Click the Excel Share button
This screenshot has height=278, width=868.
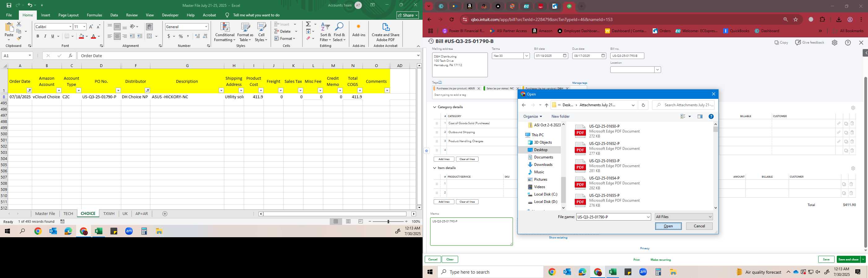pyautogui.click(x=408, y=15)
